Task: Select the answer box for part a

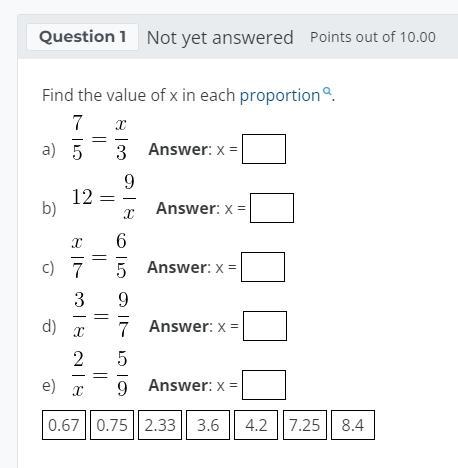Action: (x=264, y=149)
